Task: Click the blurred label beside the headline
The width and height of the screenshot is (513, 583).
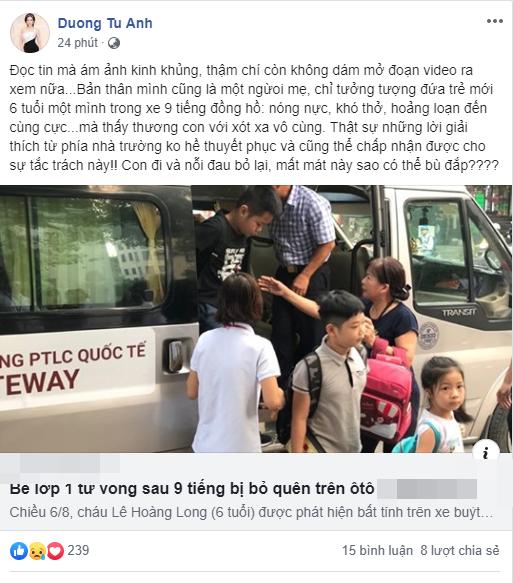Action: coord(427,489)
